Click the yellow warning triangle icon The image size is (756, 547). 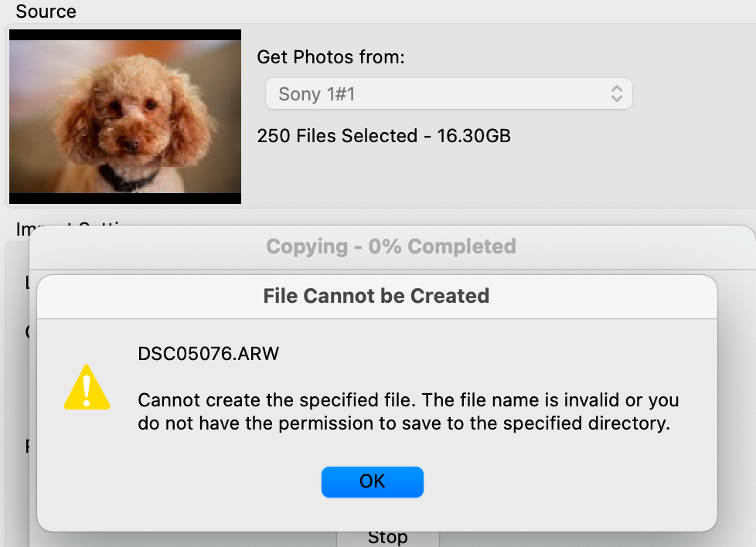pos(87,388)
